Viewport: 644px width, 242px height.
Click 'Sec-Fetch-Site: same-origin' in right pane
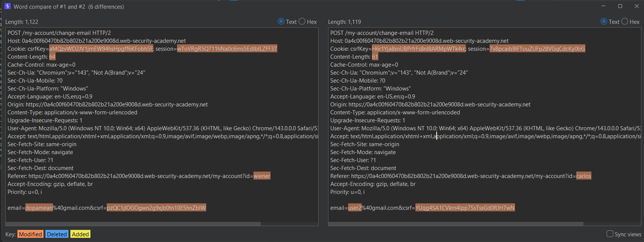pyautogui.click(x=365, y=144)
